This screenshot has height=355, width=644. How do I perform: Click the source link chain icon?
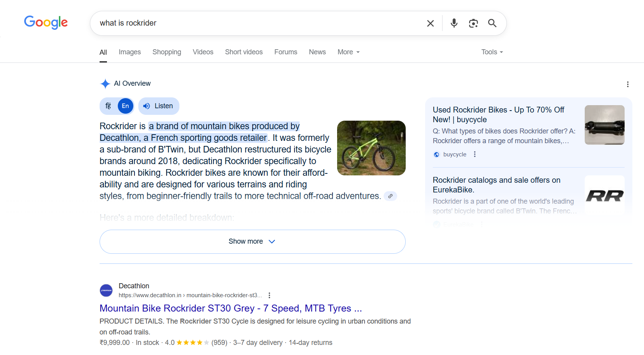(x=390, y=196)
